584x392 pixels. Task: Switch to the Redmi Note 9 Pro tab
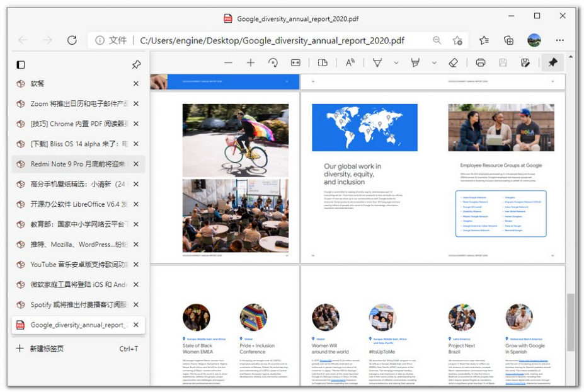(x=77, y=164)
